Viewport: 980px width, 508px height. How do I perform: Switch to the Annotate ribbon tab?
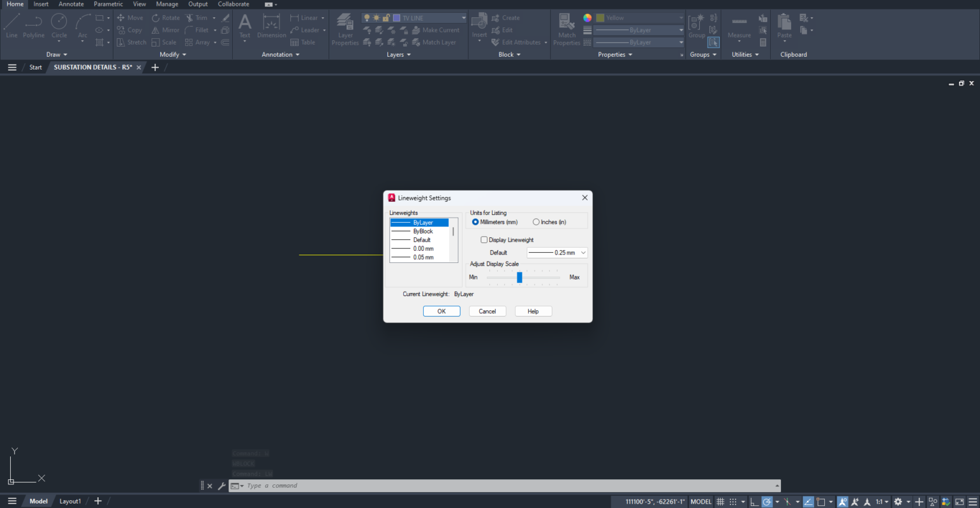coord(71,4)
